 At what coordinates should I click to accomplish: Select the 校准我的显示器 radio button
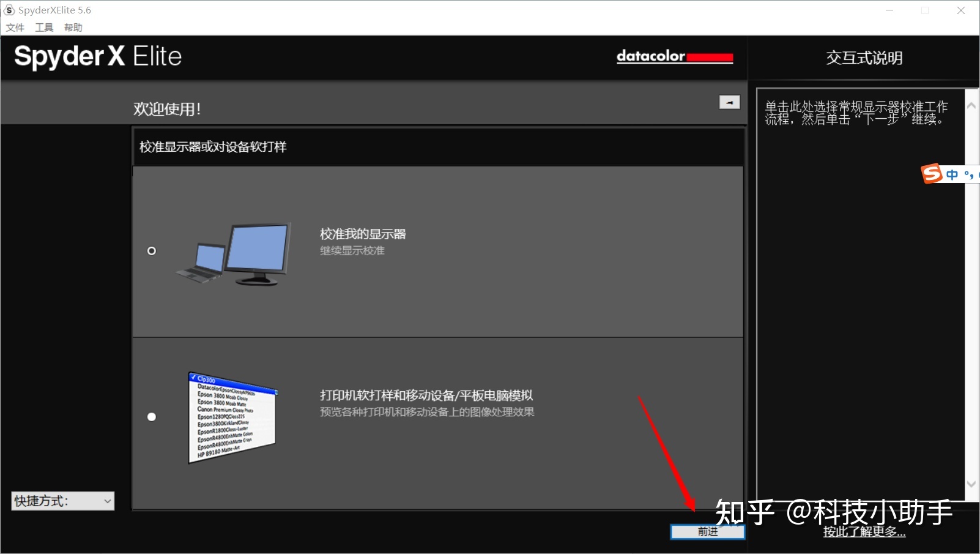(152, 251)
